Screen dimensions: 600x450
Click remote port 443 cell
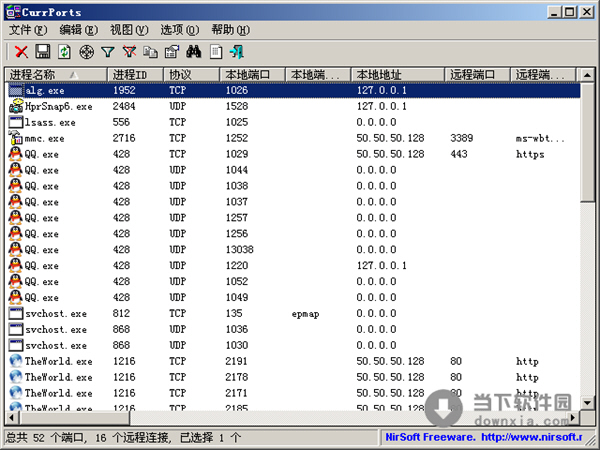[x=459, y=154]
